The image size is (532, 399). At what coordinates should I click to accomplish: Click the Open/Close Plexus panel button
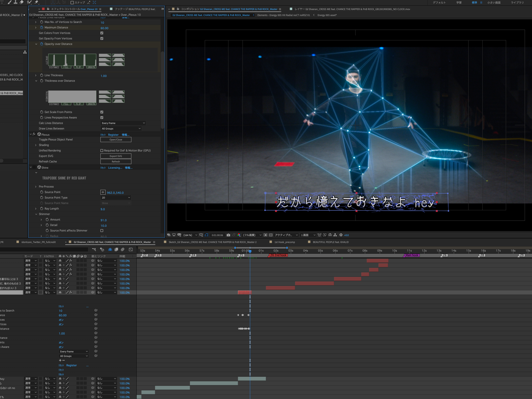click(x=116, y=140)
